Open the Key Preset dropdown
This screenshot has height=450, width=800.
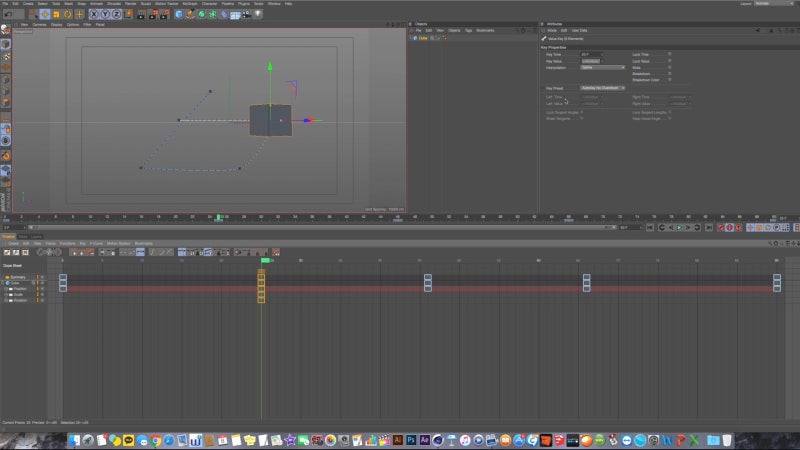[x=603, y=88]
